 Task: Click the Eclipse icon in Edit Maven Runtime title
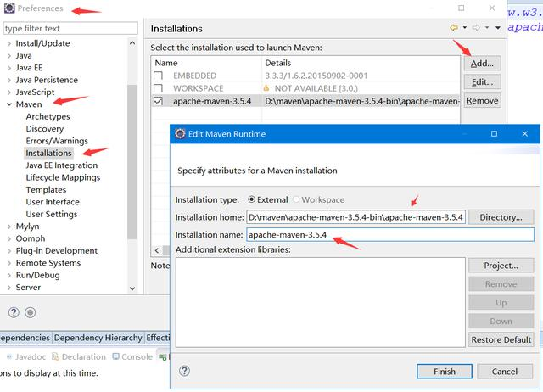tap(180, 133)
